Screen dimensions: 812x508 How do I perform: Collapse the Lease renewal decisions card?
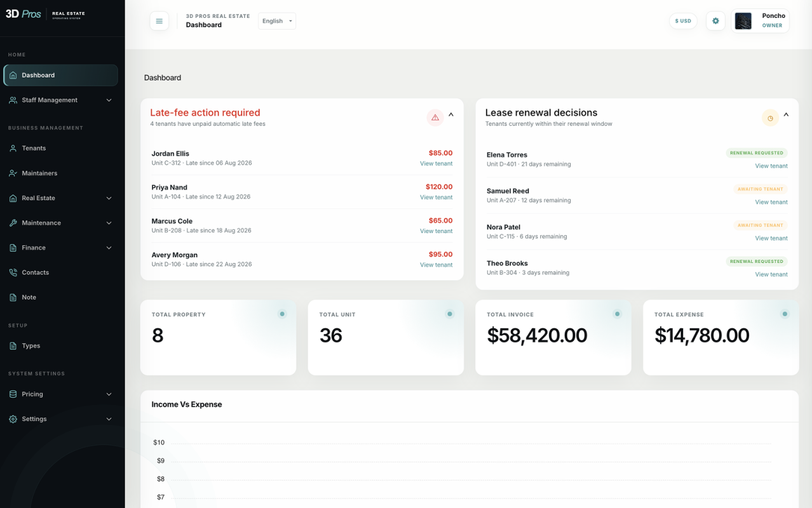(786, 115)
